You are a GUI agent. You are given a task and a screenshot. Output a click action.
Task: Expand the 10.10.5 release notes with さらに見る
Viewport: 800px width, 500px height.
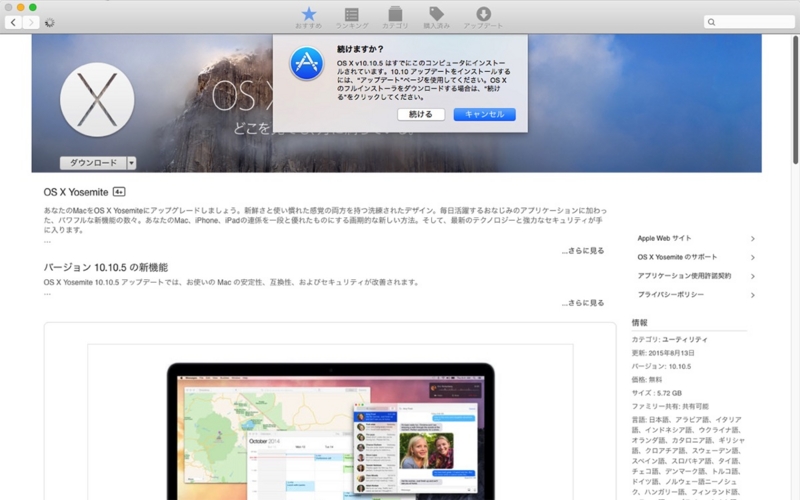pyautogui.click(x=583, y=303)
